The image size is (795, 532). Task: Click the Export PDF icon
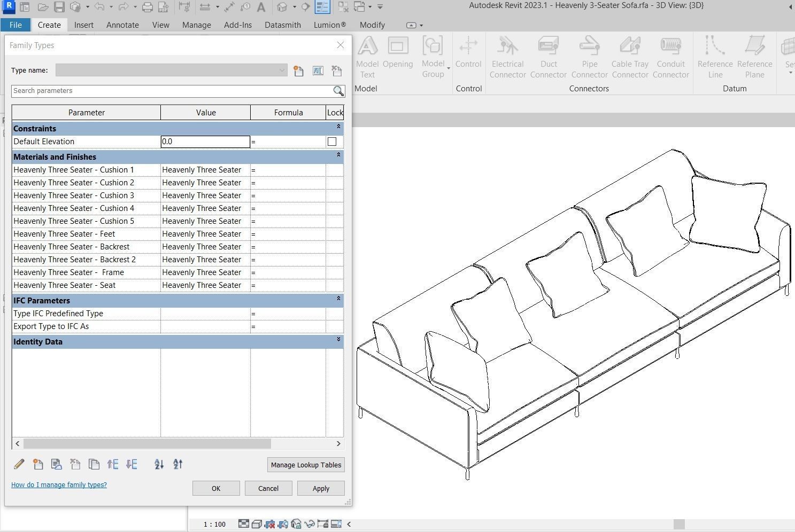click(164, 7)
